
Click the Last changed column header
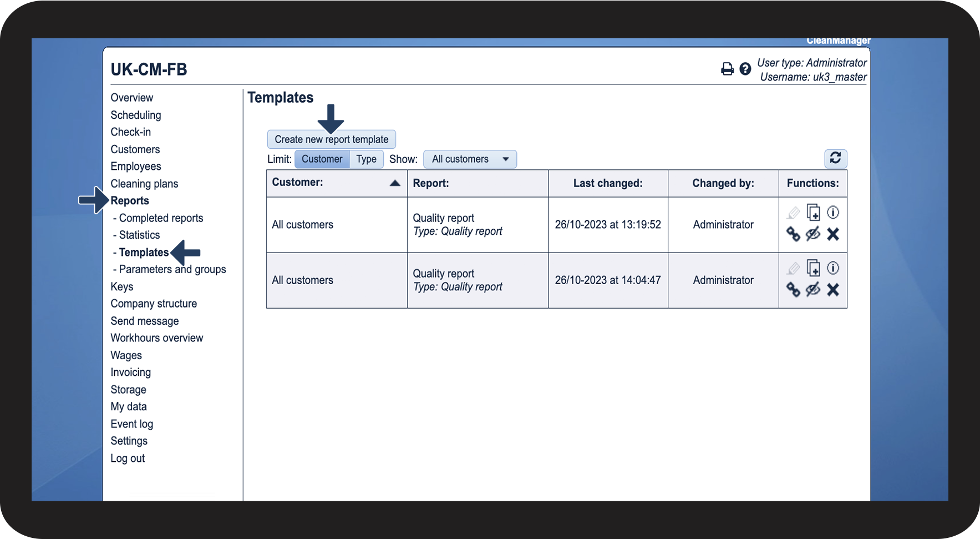click(x=608, y=183)
